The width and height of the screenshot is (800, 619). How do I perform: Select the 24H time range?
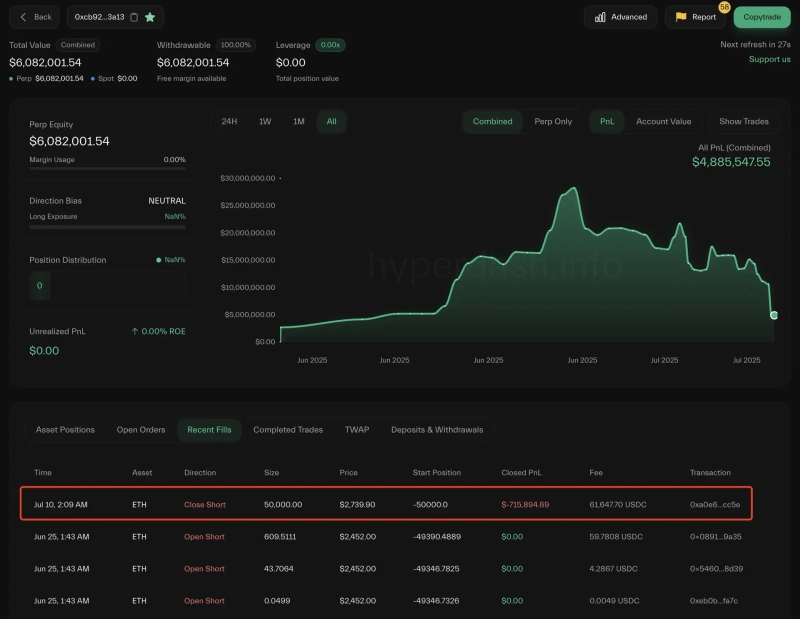[x=229, y=121]
